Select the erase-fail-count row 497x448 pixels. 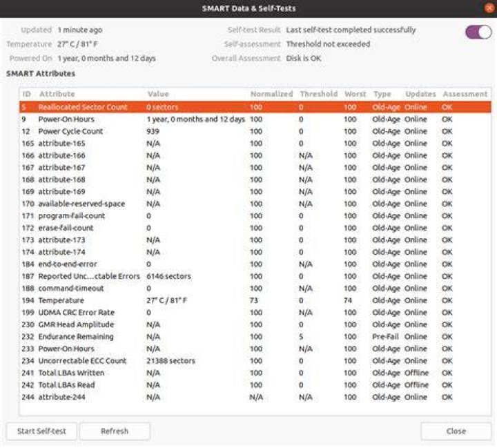[x=255, y=228]
